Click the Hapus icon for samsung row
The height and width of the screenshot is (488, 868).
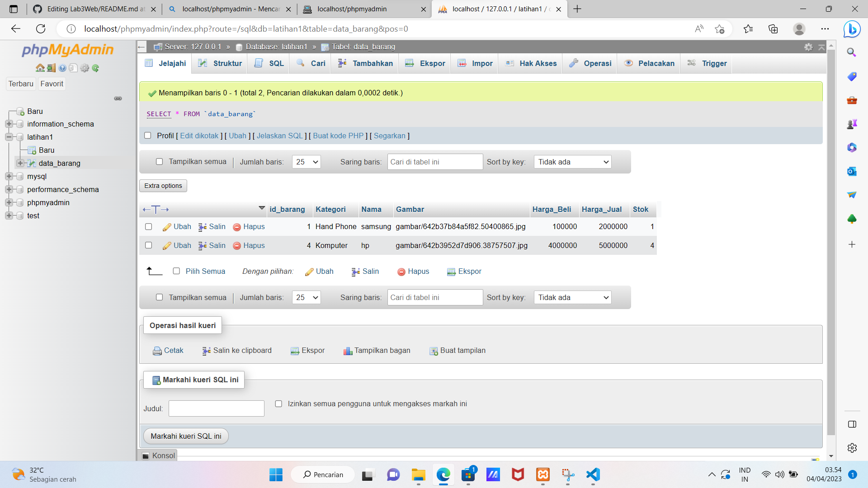[x=237, y=227]
